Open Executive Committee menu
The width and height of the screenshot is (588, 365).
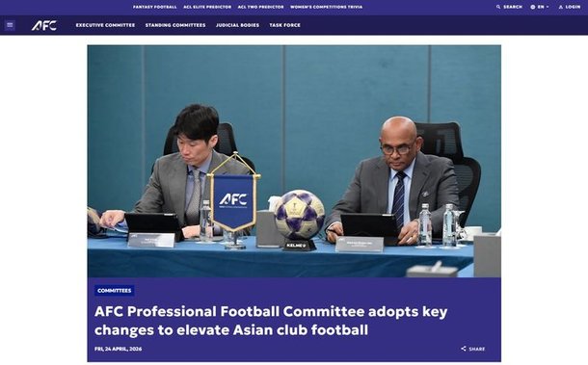click(x=105, y=25)
